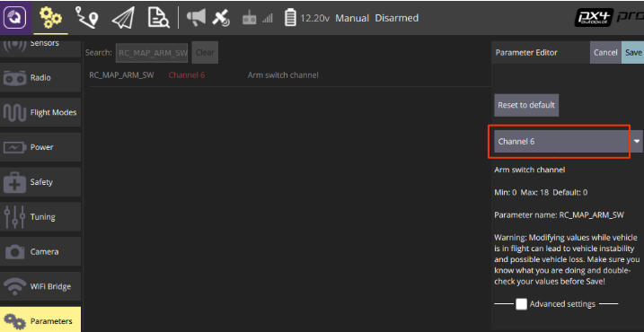The width and height of the screenshot is (644, 332).
Task: Click the red Channel 6 value in list
Action: [187, 75]
